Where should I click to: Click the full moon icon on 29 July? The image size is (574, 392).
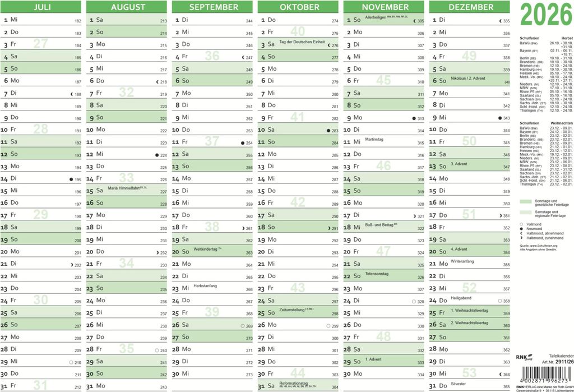71,362
